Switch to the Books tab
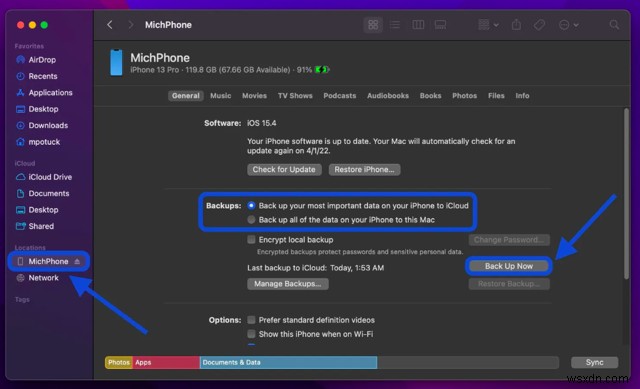The image size is (640, 389). (431, 96)
